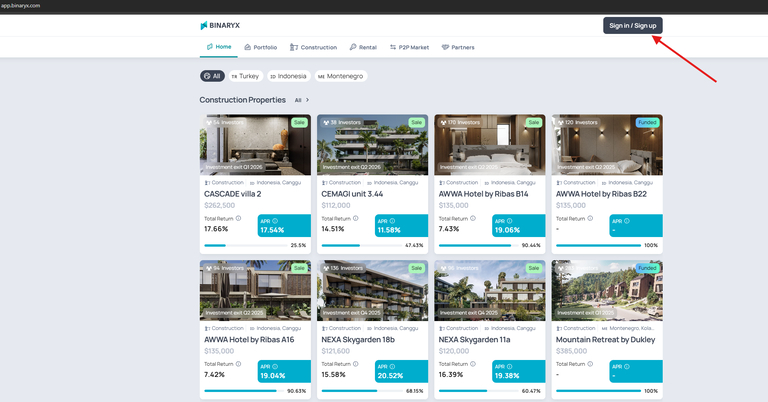Screen dimensions: 768x402
Task: Click the $112,000 price text
Action: click(x=336, y=205)
